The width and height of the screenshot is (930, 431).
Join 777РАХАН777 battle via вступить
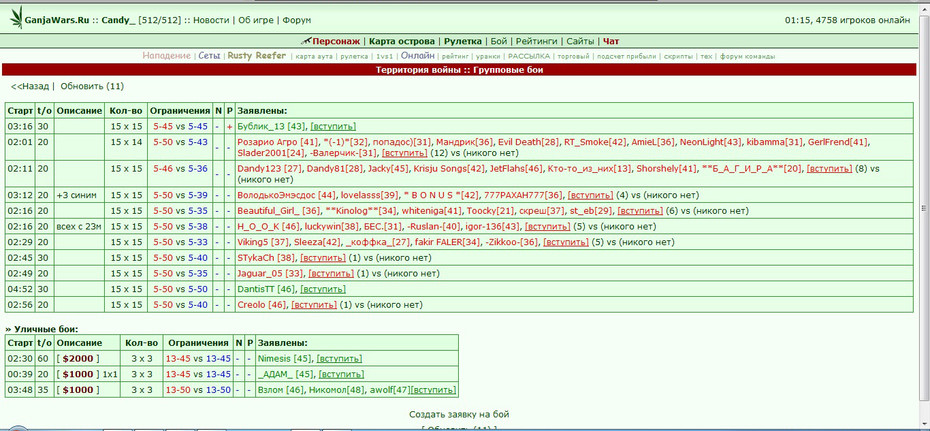pyautogui.click(x=590, y=195)
